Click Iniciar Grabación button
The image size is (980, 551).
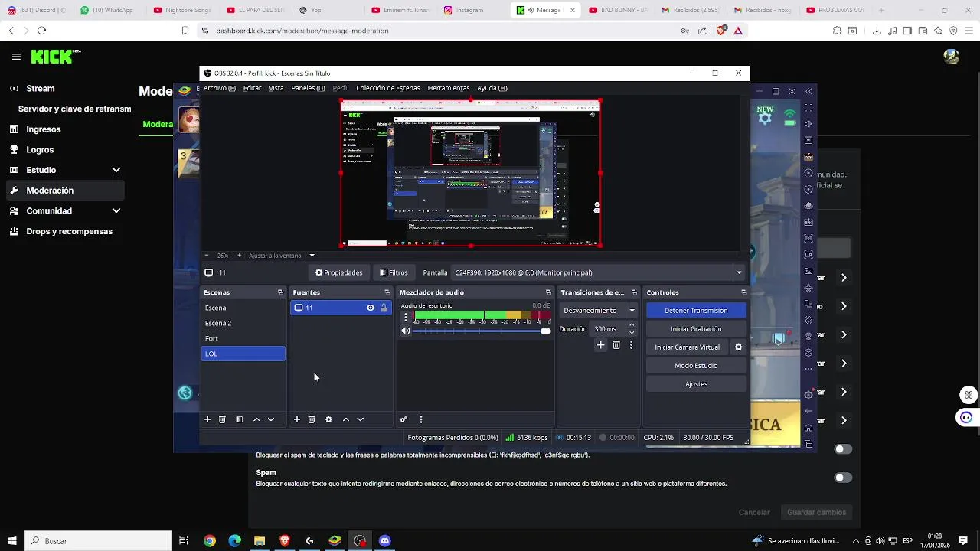point(696,329)
